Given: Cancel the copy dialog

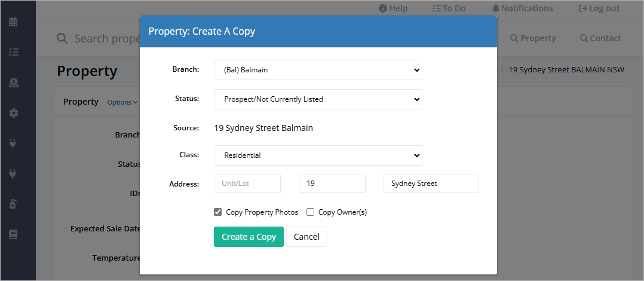Looking at the screenshot, I should point(306,237).
